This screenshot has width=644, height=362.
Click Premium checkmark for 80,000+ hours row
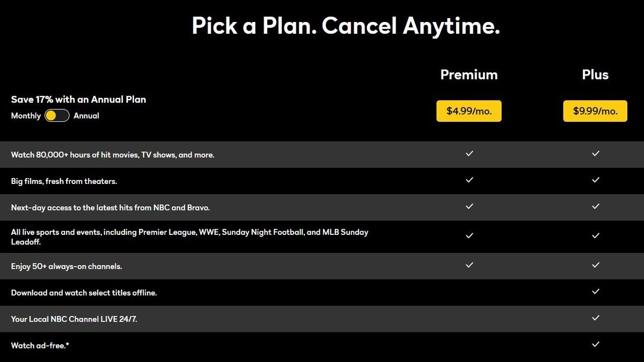[x=470, y=154]
